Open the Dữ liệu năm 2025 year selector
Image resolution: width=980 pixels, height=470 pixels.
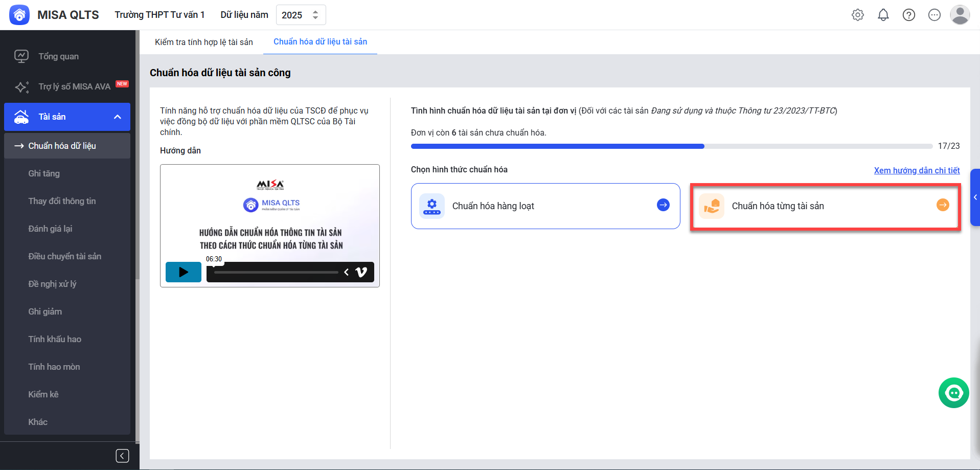tap(301, 15)
